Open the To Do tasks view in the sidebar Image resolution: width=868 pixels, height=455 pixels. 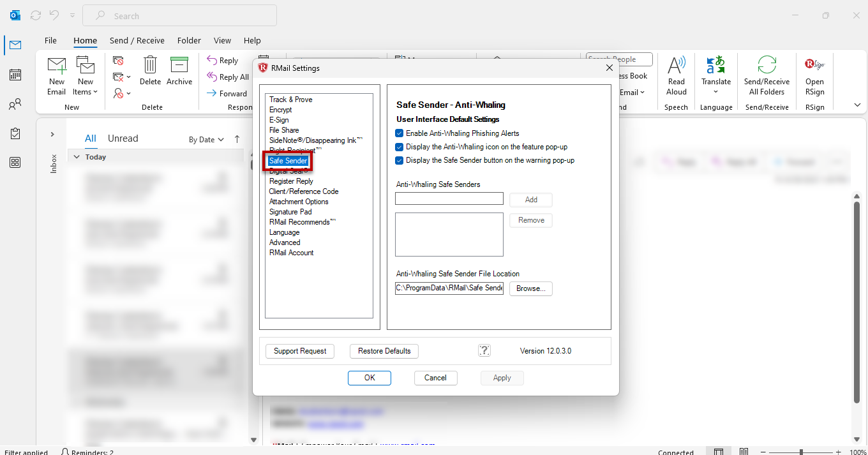click(15, 133)
